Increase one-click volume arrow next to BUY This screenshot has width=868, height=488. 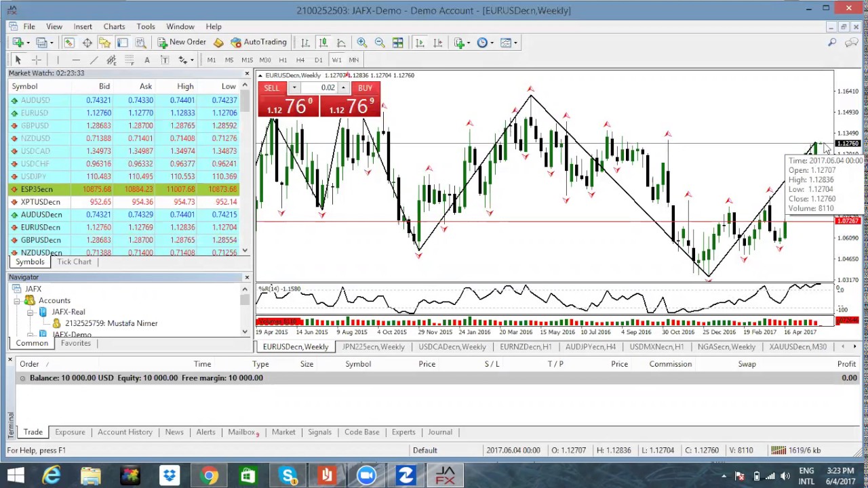pyautogui.click(x=343, y=88)
